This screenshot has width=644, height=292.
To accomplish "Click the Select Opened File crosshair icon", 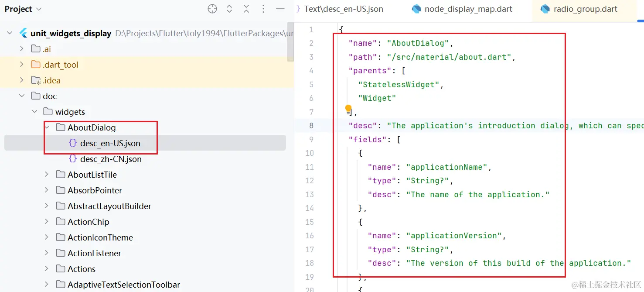I will click(x=212, y=9).
